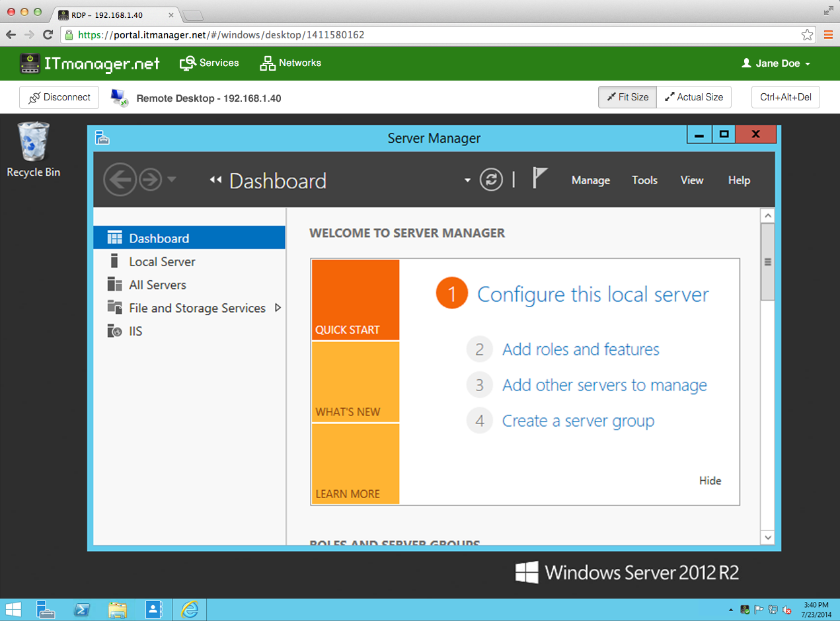Open the Tools menu
Viewport: 840px width, 621px height.
[644, 180]
